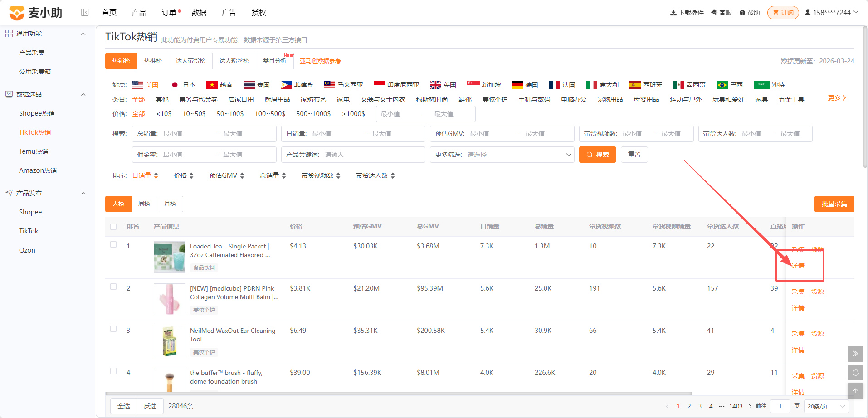Click the horizontal table scrollbar
The height and width of the screenshot is (418, 868).
click(x=399, y=394)
